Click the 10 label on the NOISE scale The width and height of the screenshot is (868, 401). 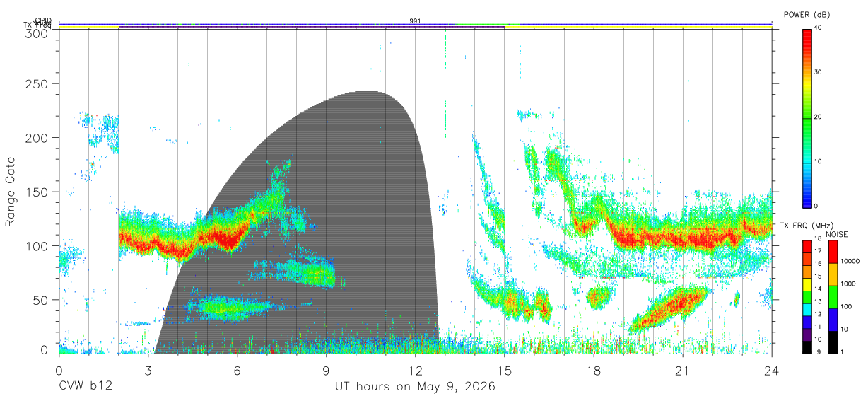pos(844,329)
